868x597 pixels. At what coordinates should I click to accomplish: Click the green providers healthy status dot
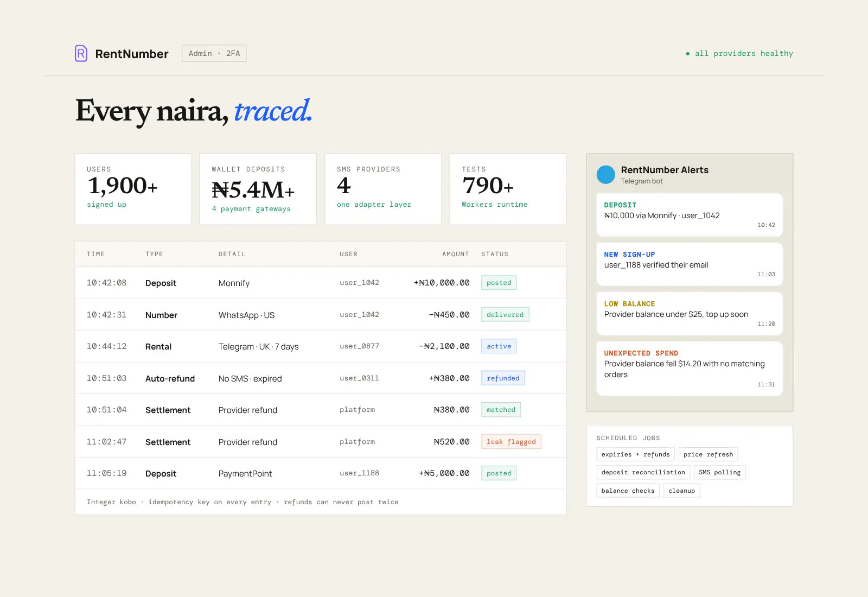pyautogui.click(x=688, y=54)
